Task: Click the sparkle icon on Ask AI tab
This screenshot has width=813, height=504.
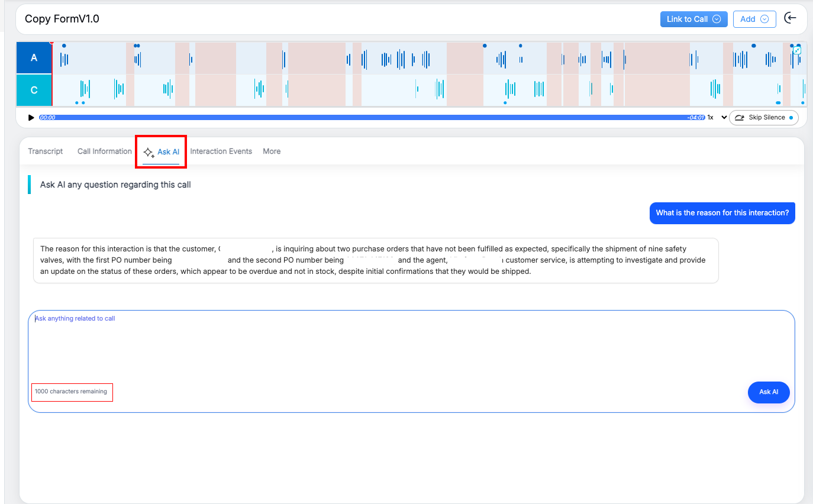Action: click(149, 153)
